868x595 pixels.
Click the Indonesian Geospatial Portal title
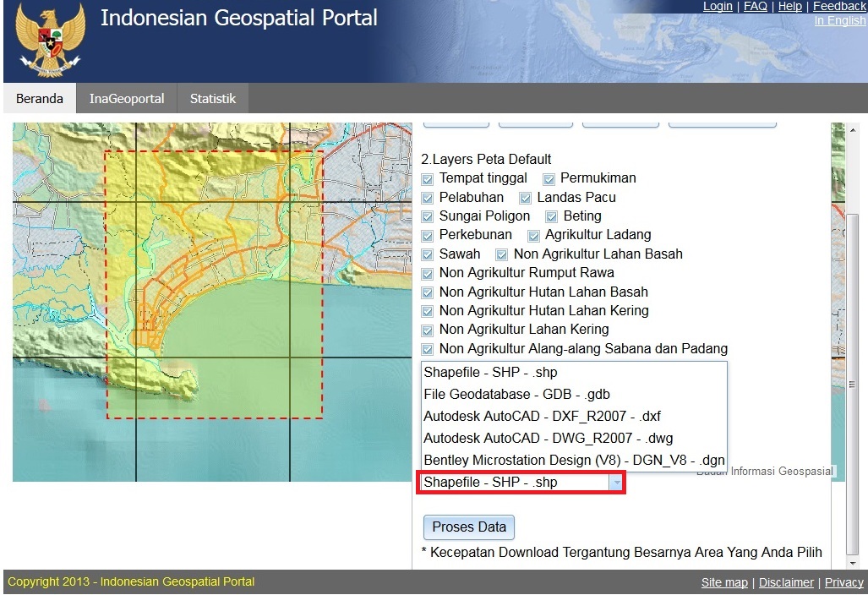pos(238,18)
